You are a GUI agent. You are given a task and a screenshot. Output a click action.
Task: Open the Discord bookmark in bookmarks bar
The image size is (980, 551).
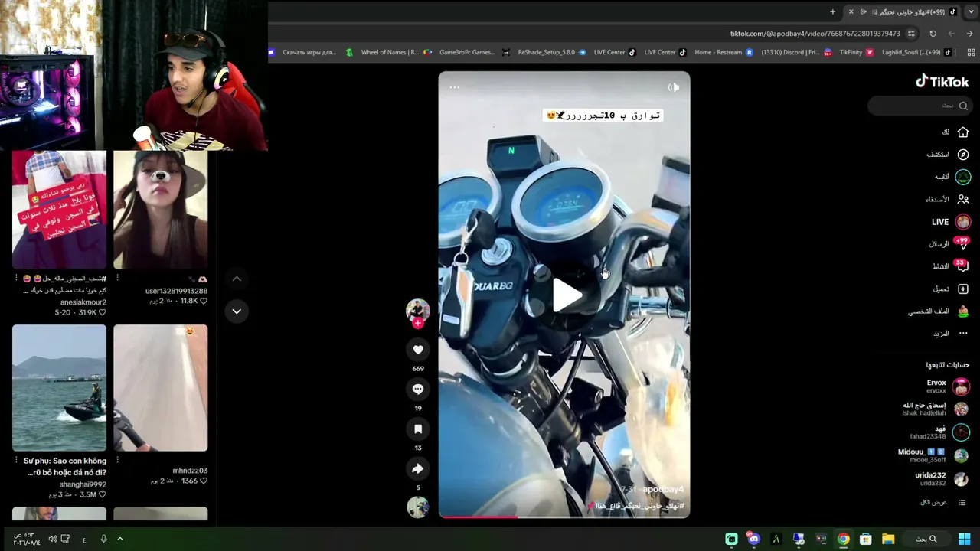[x=795, y=52]
